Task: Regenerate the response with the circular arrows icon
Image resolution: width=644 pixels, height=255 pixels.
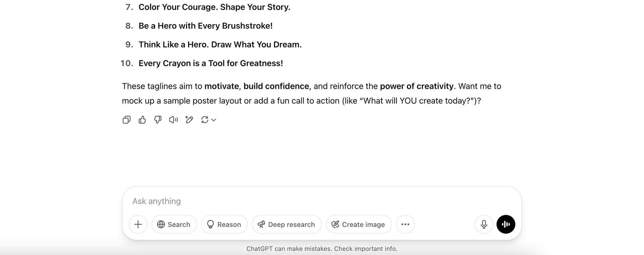Action: (x=205, y=120)
